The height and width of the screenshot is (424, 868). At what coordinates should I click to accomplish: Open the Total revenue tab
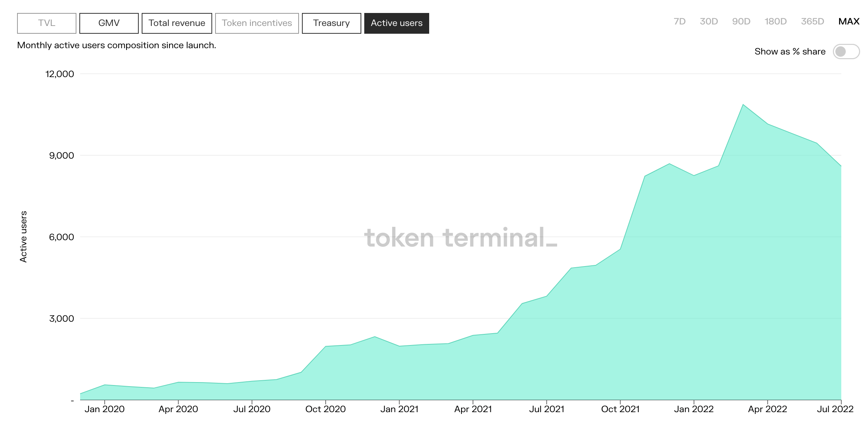point(177,23)
